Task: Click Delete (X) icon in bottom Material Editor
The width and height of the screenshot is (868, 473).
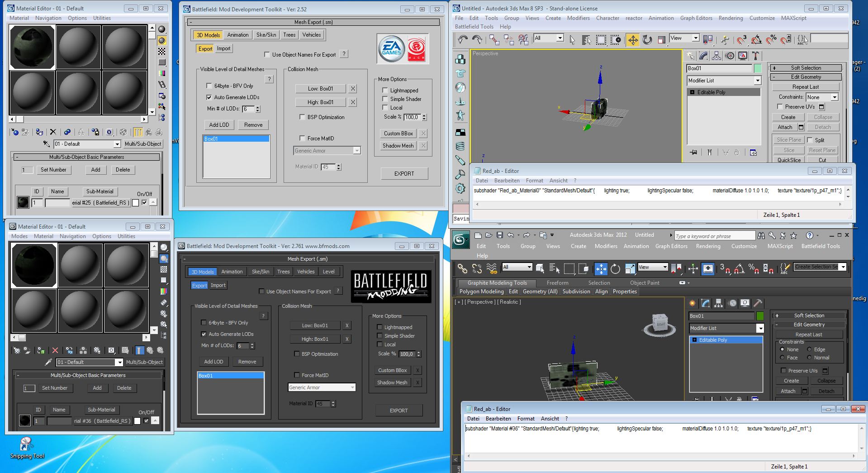Action: pos(55,350)
